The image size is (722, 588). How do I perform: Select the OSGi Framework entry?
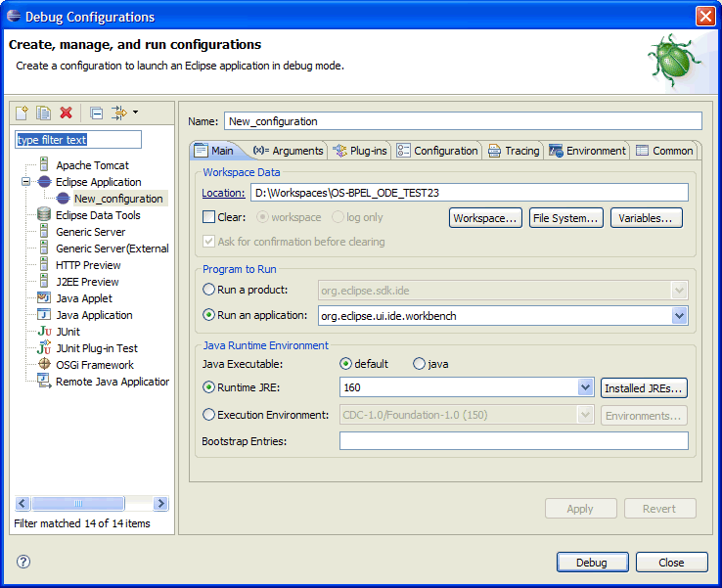94,365
